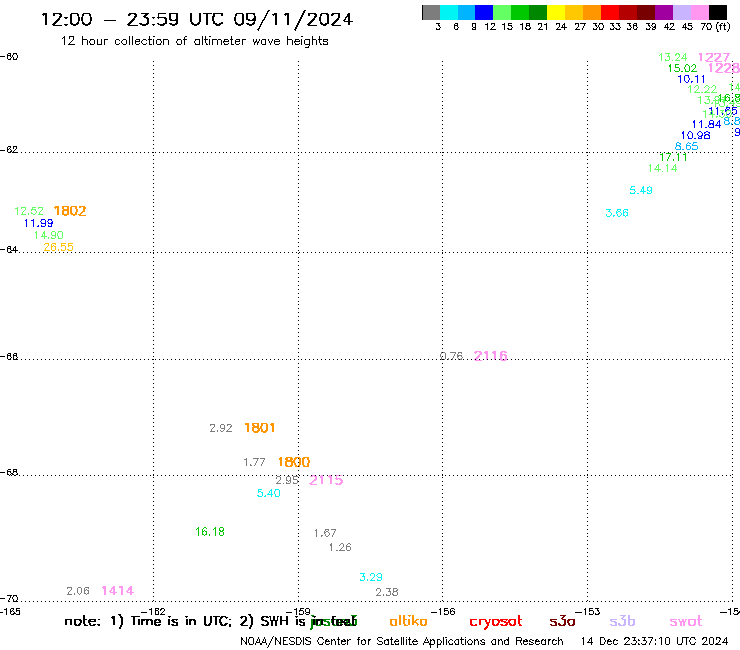Click the gray wave height value 0.76
The image size is (740, 650).
[451, 356]
